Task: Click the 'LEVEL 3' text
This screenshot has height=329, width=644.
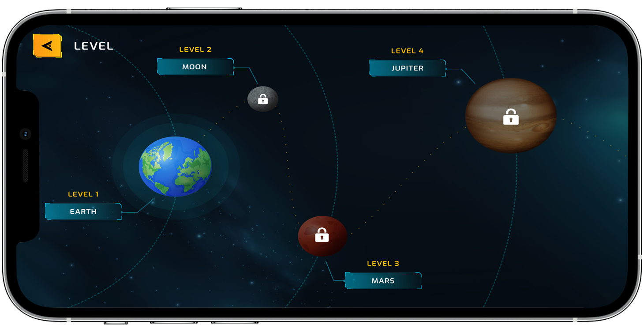Action: 383,264
